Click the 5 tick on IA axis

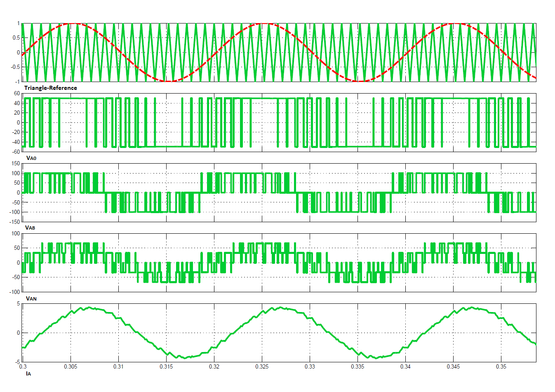[x=18, y=304]
